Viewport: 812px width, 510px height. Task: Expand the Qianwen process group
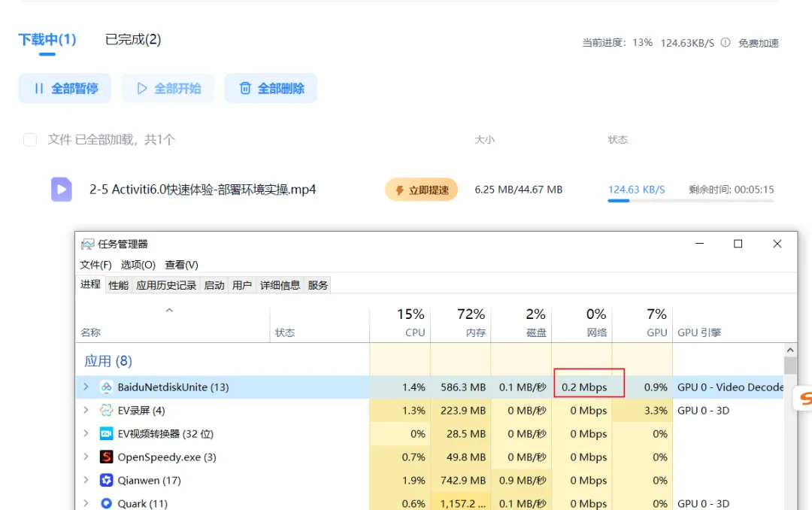[x=86, y=480]
